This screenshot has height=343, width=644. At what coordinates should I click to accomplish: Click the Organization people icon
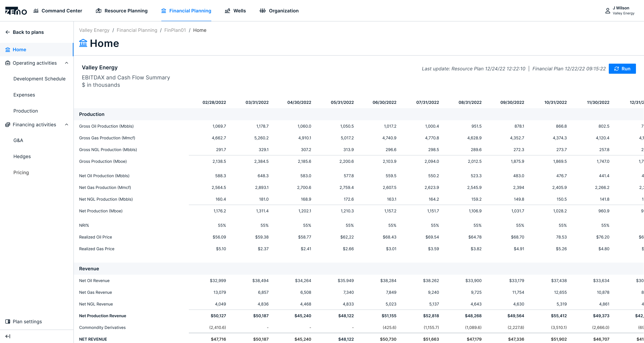[x=262, y=11]
